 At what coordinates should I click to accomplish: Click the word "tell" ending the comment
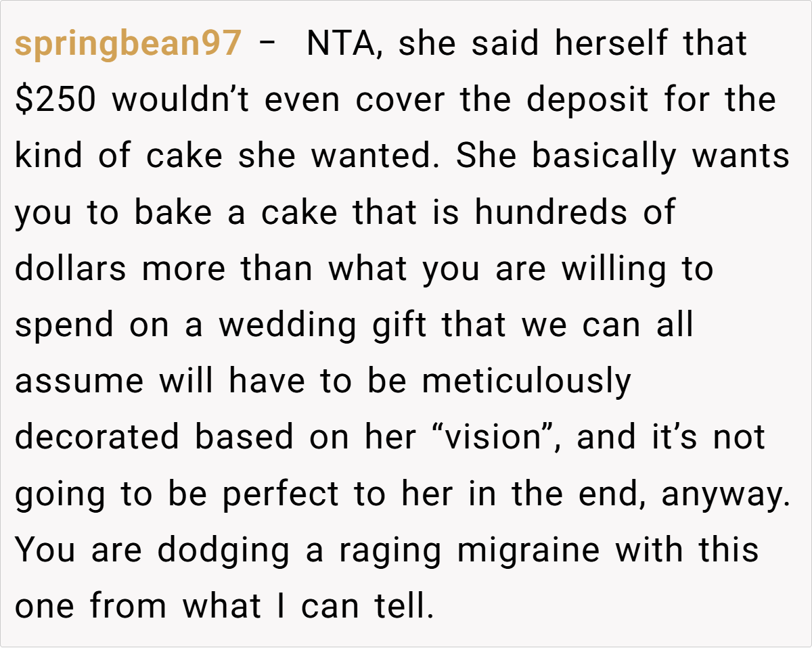403,606
